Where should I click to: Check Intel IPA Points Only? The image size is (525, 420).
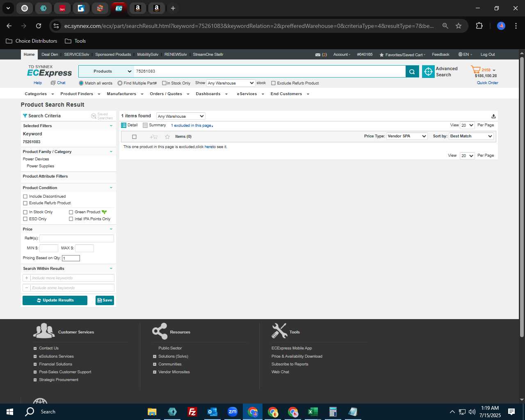[71, 219]
